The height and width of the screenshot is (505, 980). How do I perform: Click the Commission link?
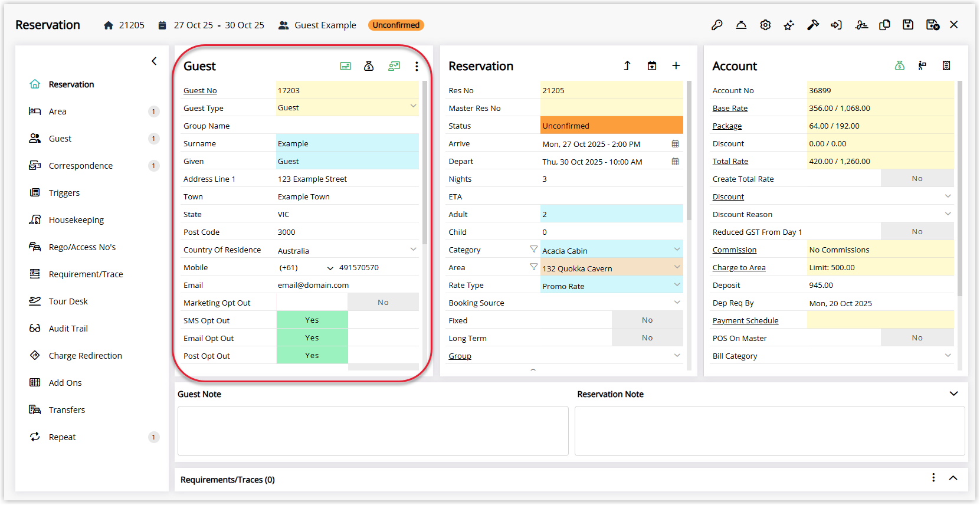(x=734, y=250)
